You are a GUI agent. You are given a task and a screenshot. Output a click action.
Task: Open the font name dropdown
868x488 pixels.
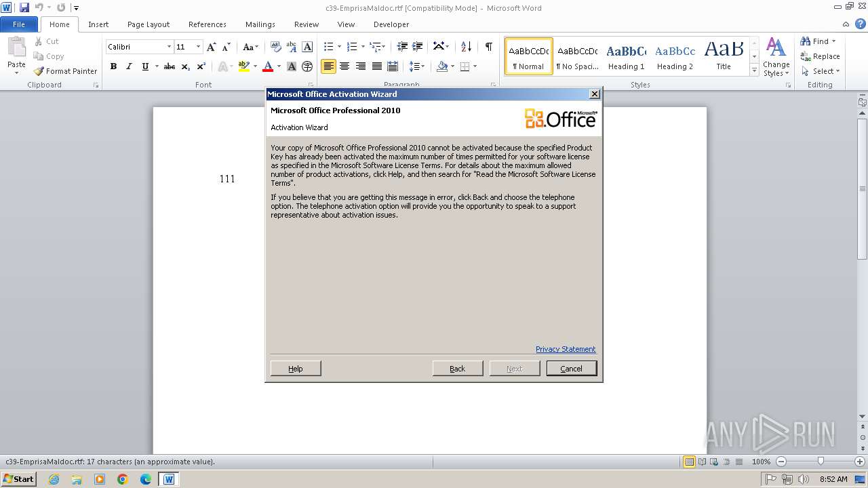pyautogui.click(x=169, y=47)
